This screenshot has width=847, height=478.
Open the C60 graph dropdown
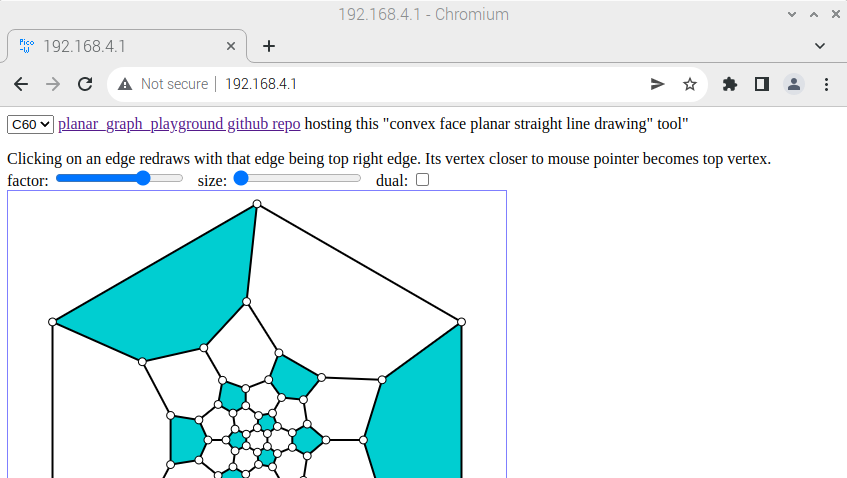[30, 124]
